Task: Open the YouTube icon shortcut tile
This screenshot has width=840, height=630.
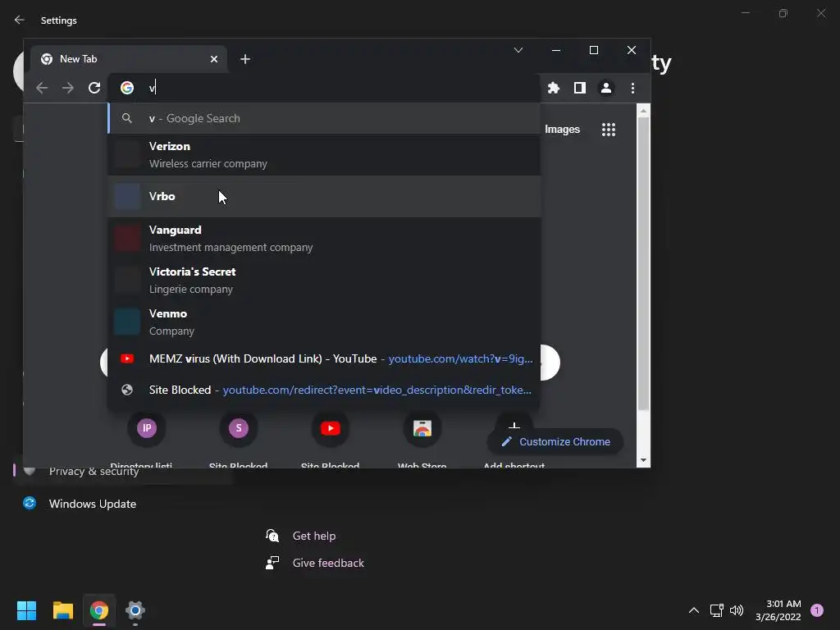Action: 331,428
